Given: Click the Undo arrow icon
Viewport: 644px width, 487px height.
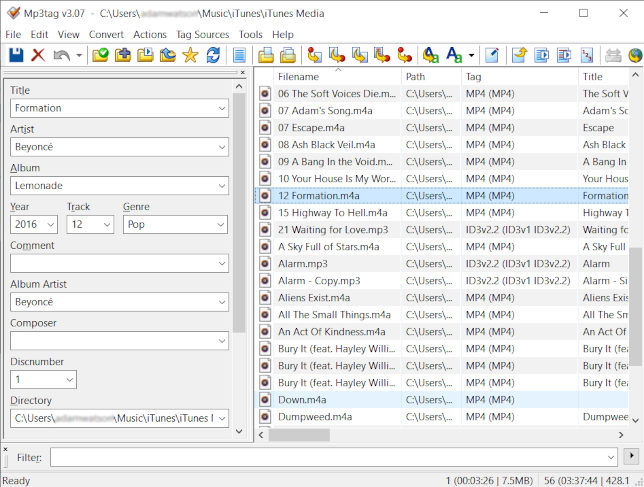Looking at the screenshot, I should (62, 55).
